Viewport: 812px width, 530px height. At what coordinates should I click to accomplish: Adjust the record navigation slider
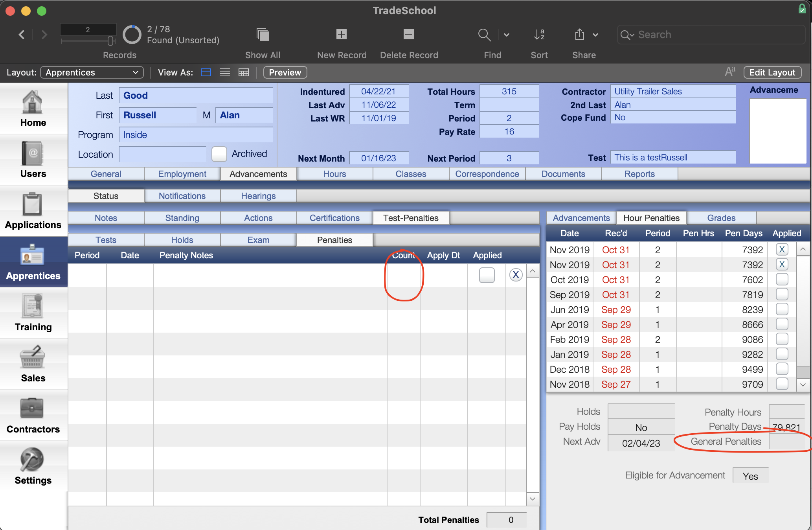110,40
